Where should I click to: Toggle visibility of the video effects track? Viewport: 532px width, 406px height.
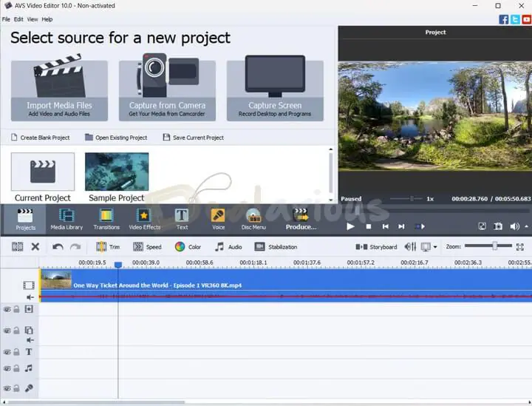click(7, 309)
